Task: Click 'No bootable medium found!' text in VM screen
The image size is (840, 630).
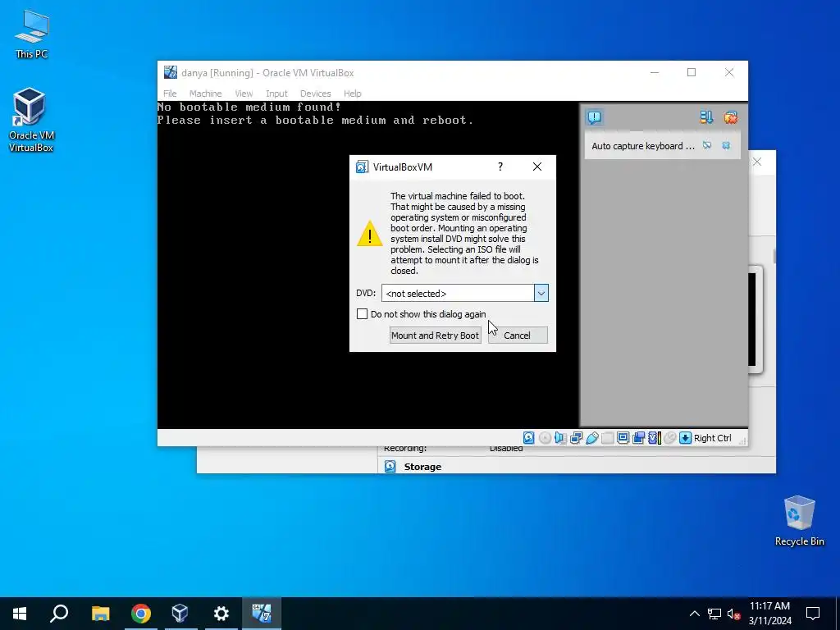Action: tap(249, 107)
